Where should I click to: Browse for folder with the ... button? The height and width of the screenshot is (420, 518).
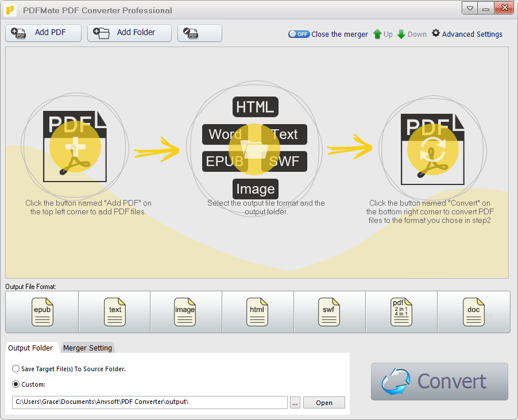[x=295, y=403]
